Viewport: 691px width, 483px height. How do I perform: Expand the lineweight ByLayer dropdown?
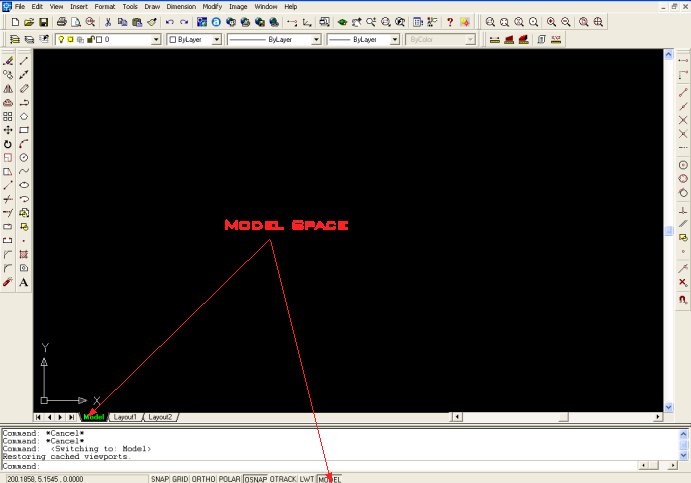coord(395,40)
